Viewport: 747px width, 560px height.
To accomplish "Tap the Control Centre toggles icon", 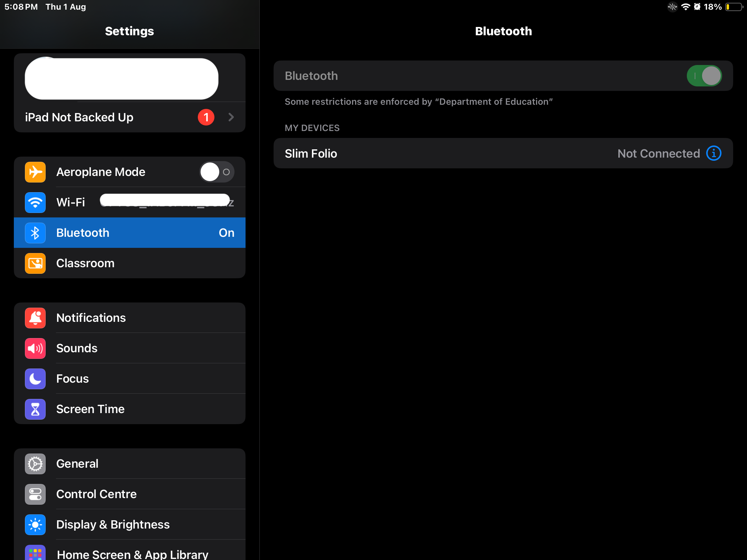I will (x=35, y=494).
